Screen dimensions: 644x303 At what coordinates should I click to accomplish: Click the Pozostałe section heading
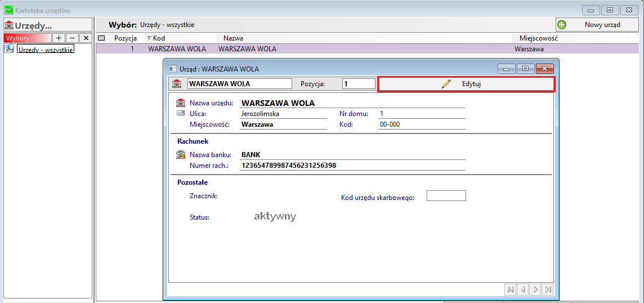(x=193, y=182)
